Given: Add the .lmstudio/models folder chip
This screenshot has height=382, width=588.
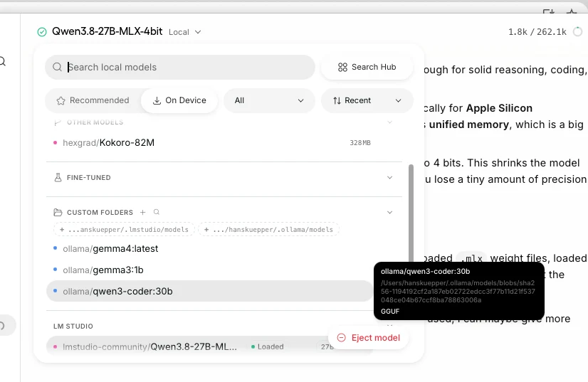Looking at the screenshot, I should 124,230.
